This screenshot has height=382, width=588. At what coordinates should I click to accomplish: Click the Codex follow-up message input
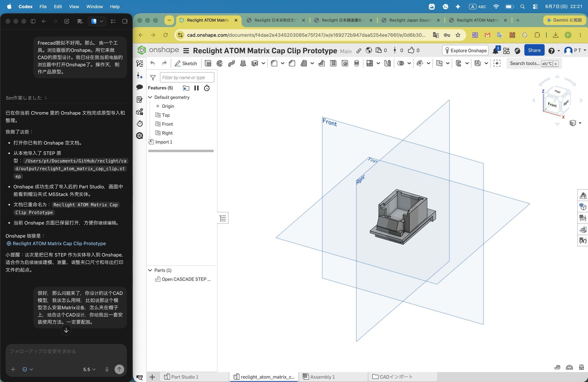tap(66, 351)
